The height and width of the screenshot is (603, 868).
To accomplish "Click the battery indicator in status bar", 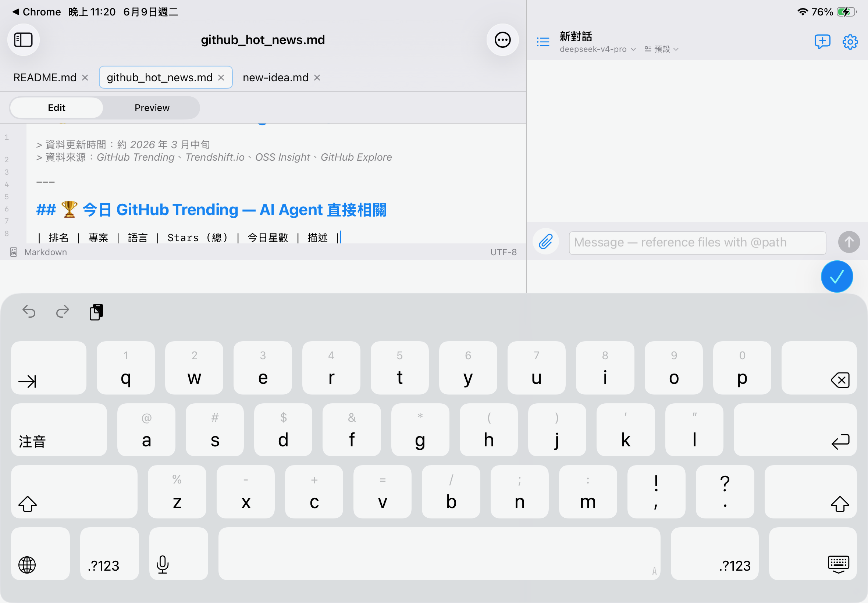I will click(846, 12).
